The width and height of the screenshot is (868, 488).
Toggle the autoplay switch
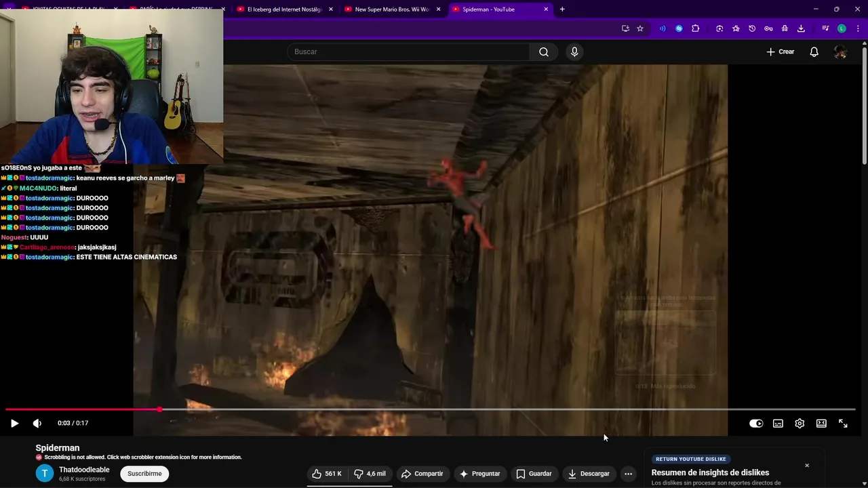(x=755, y=424)
